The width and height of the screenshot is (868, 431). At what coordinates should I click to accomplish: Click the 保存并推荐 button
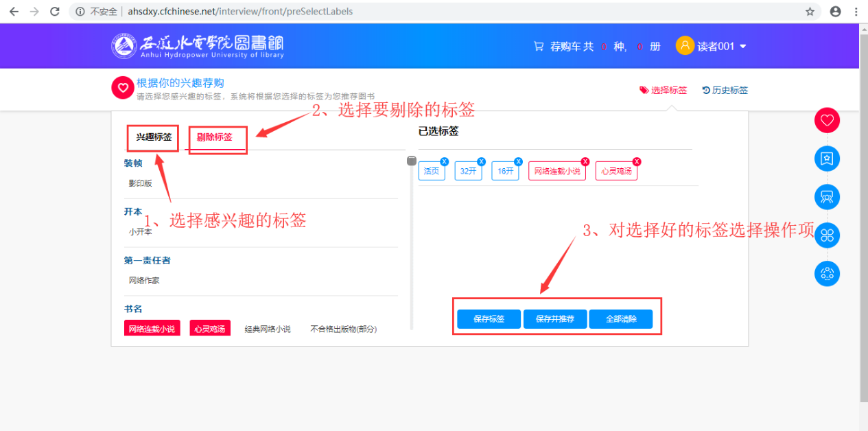pos(555,319)
